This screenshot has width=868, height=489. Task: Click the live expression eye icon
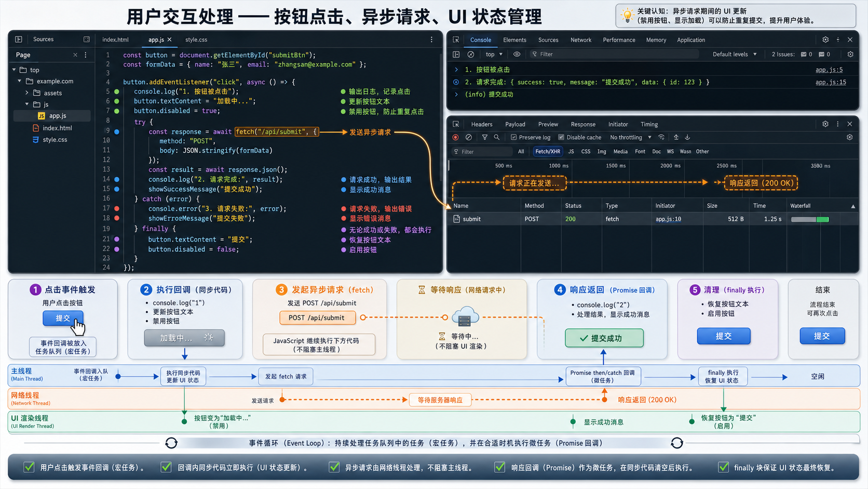(517, 54)
